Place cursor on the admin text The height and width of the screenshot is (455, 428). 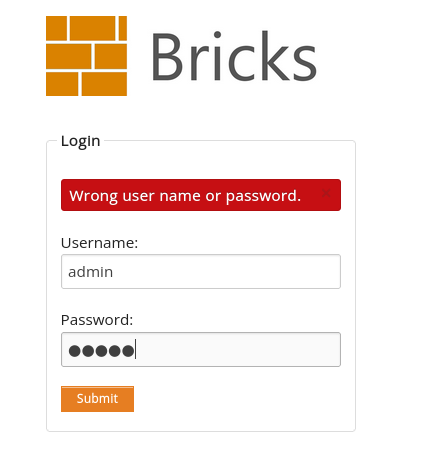(90, 272)
